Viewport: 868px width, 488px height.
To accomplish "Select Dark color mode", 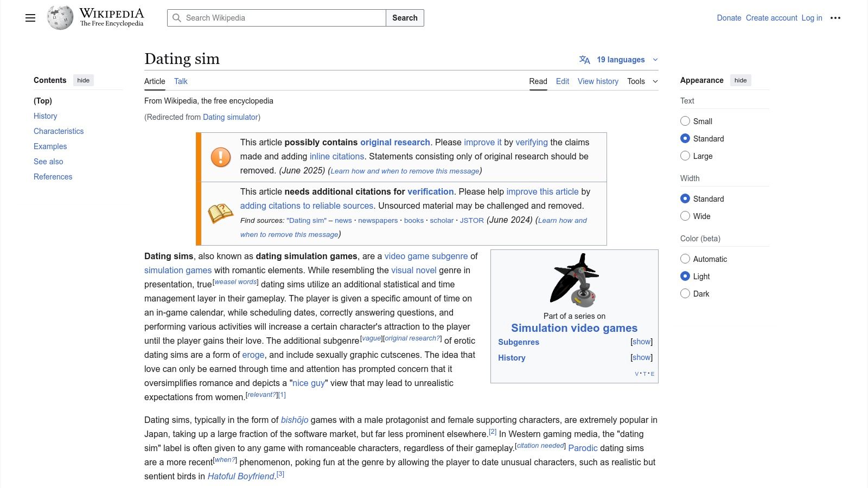I will [685, 293].
